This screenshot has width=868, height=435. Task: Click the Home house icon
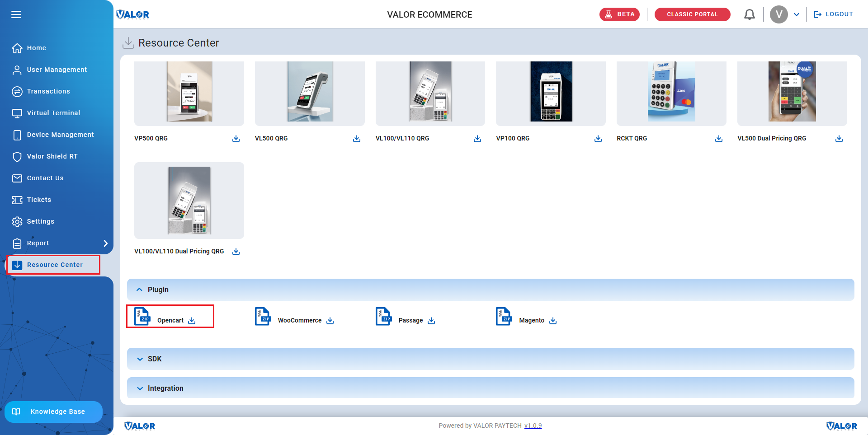[x=17, y=48]
